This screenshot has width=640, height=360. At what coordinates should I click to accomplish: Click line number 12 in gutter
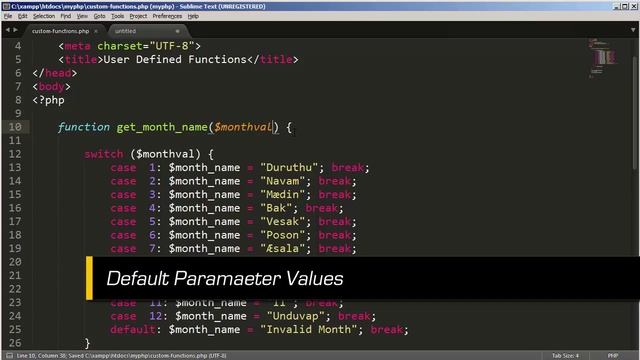(x=15, y=154)
